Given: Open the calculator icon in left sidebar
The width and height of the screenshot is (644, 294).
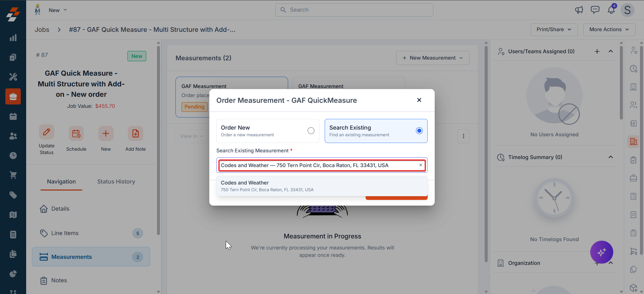Looking at the screenshot, I should pos(13,234).
